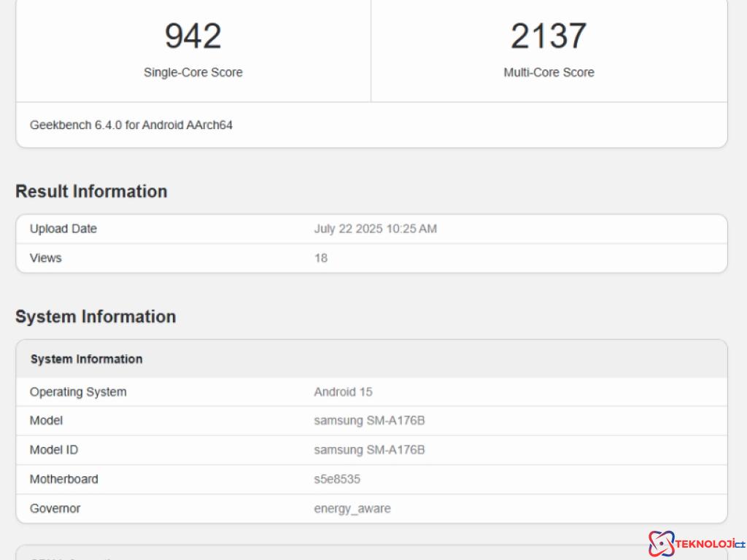Screen dimensions: 747x560
Task: Click the Geekbench 6.4.0 for Android AArch64 text
Action: click(131, 125)
